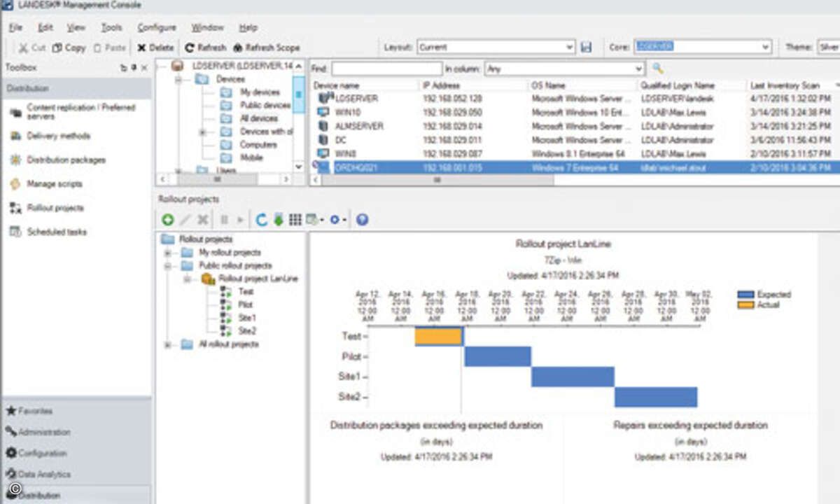Click the save layout disk icon

tap(587, 47)
